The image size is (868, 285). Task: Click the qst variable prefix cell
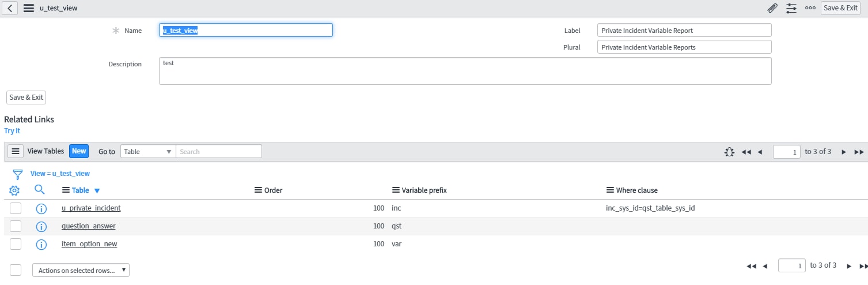(x=396, y=226)
